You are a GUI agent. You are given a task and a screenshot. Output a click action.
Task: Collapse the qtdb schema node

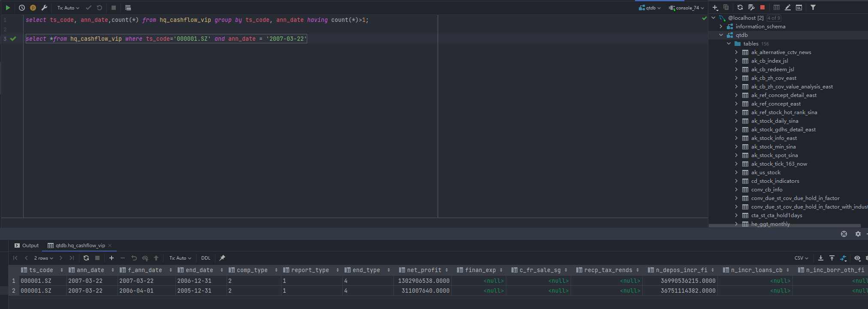[x=721, y=35]
